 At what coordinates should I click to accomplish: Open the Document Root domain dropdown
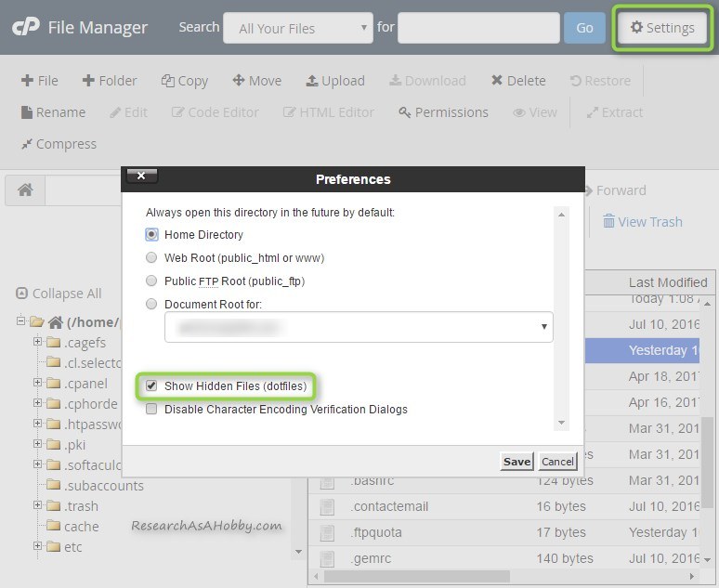point(359,327)
